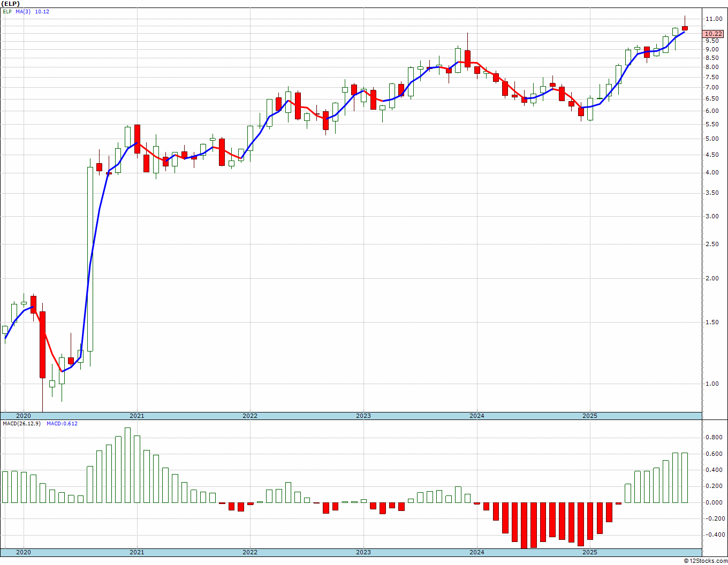Select the 9.50 price axis label
Screen dimensions: 728x565
[712, 40]
